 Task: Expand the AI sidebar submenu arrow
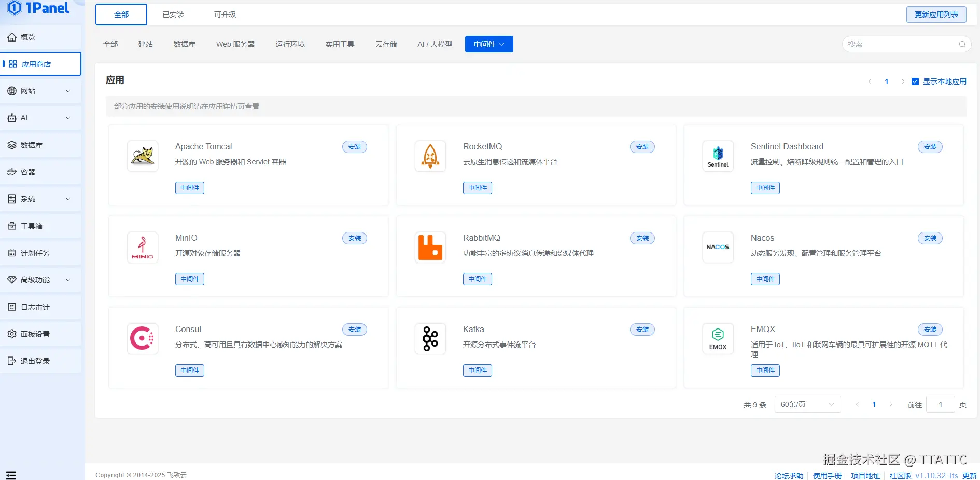68,118
